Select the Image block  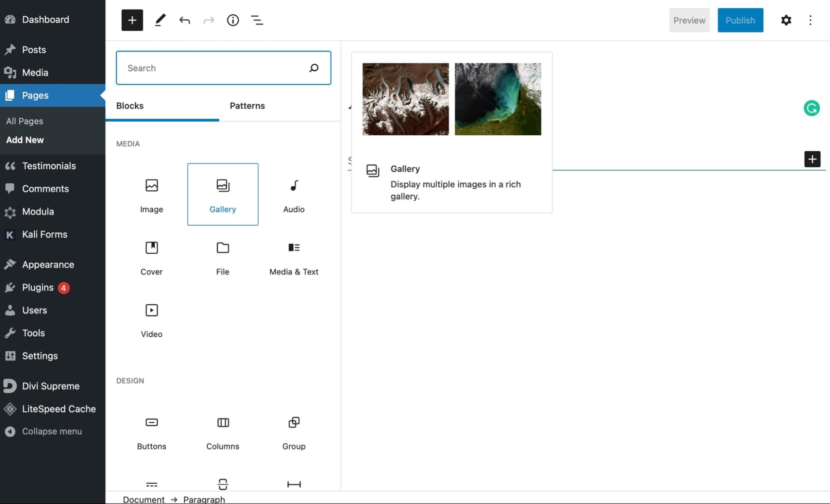coord(152,194)
